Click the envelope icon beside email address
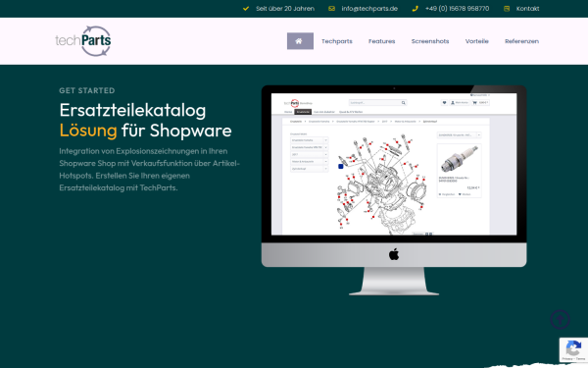 pos(331,9)
